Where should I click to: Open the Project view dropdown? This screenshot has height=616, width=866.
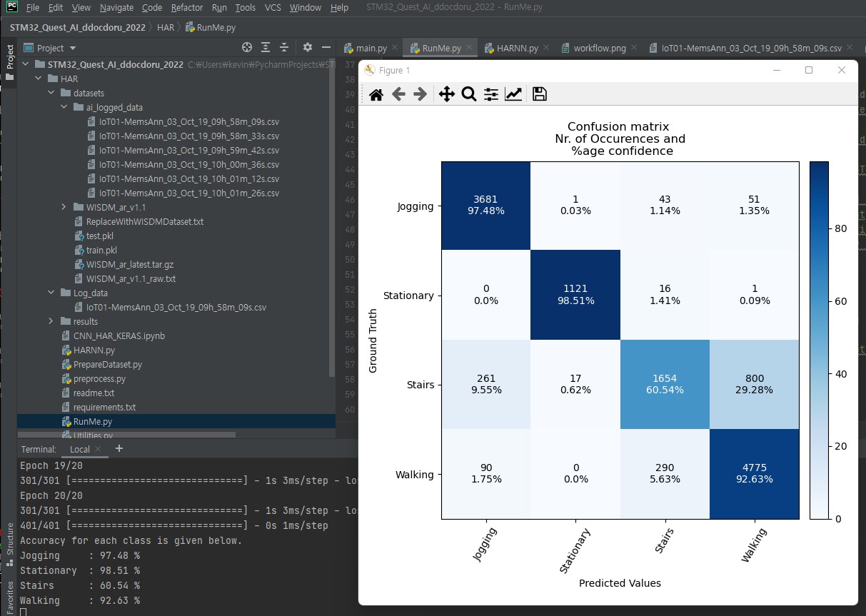coord(72,48)
